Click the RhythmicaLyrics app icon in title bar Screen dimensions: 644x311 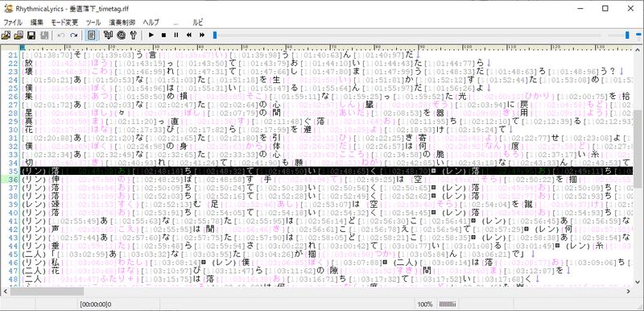click(7, 8)
